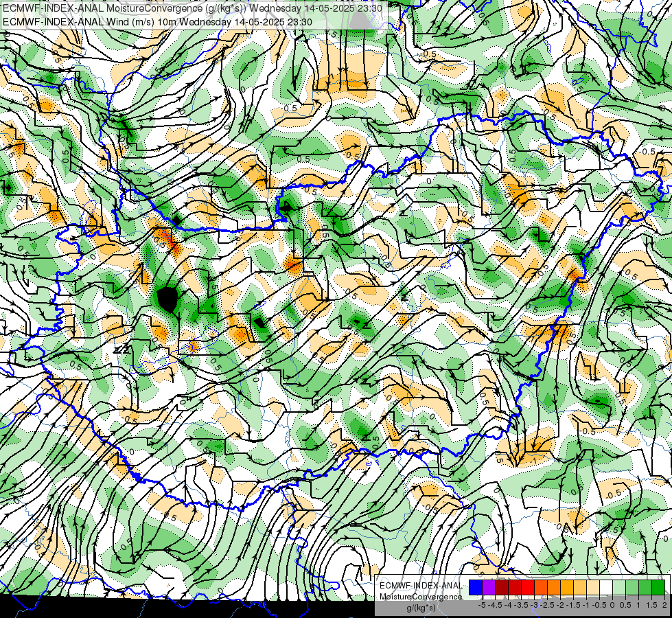This screenshot has height=618, width=672.
Task: Click the legend label 'ECMWF-INDEX-ANAL'
Action: 421,586
